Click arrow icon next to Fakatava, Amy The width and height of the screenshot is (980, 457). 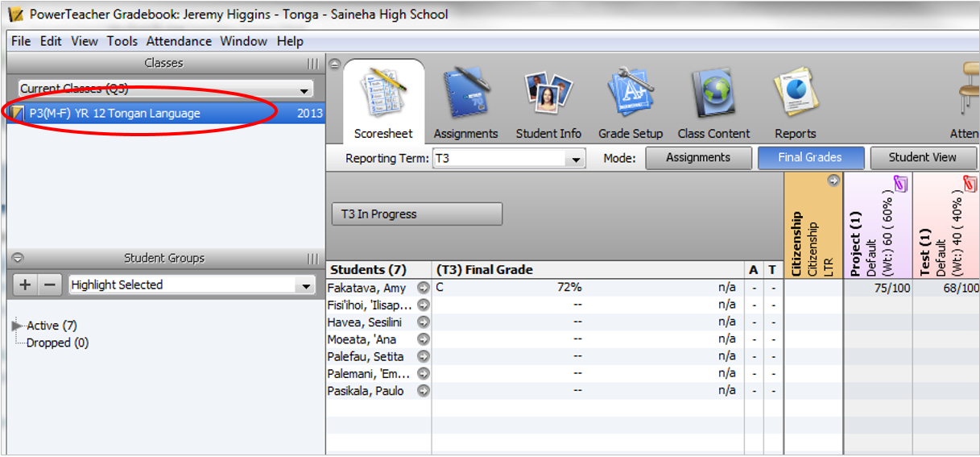click(x=423, y=288)
